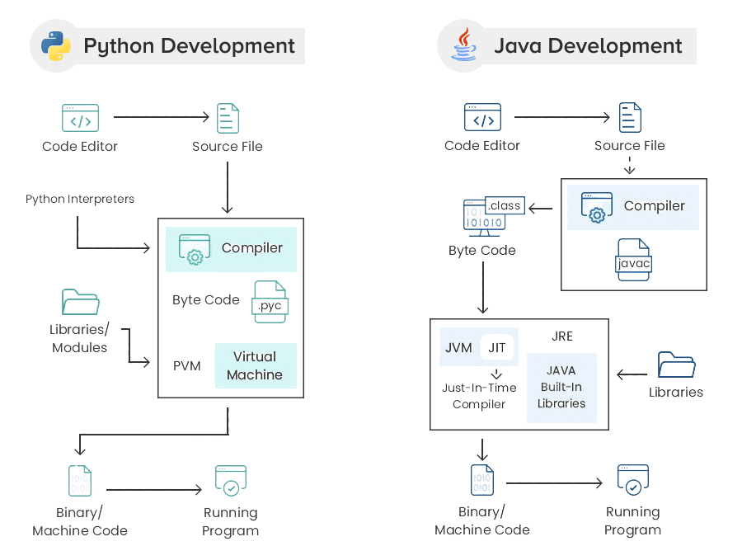Click the Libraries/ Modules label

[x=79, y=338]
